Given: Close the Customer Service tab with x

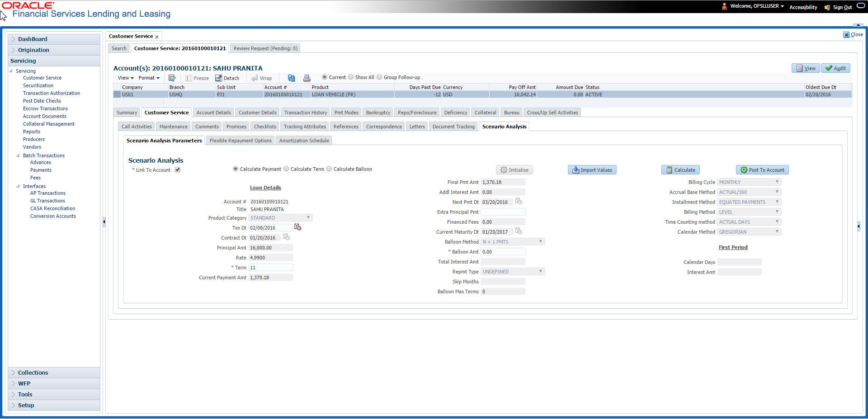Looking at the screenshot, I should point(157,37).
